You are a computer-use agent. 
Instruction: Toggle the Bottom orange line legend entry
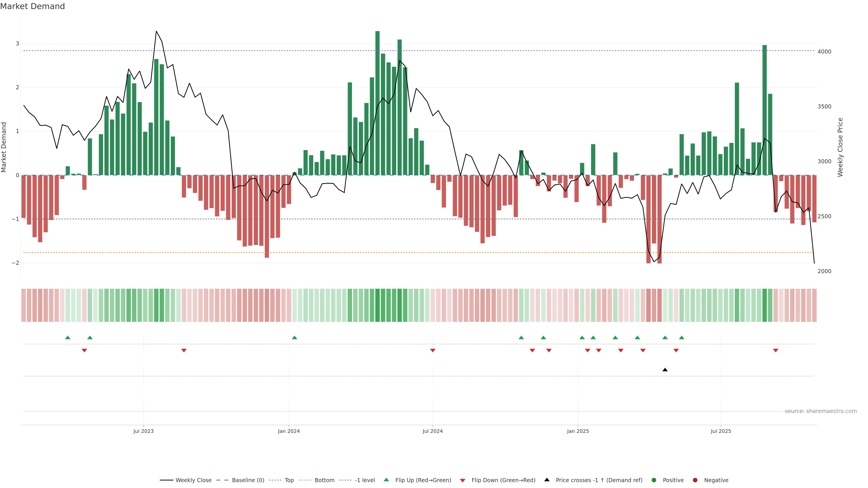(x=324, y=480)
